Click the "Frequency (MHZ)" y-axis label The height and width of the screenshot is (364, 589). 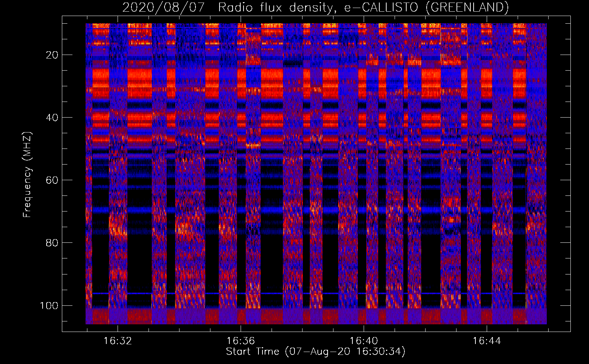click(27, 175)
